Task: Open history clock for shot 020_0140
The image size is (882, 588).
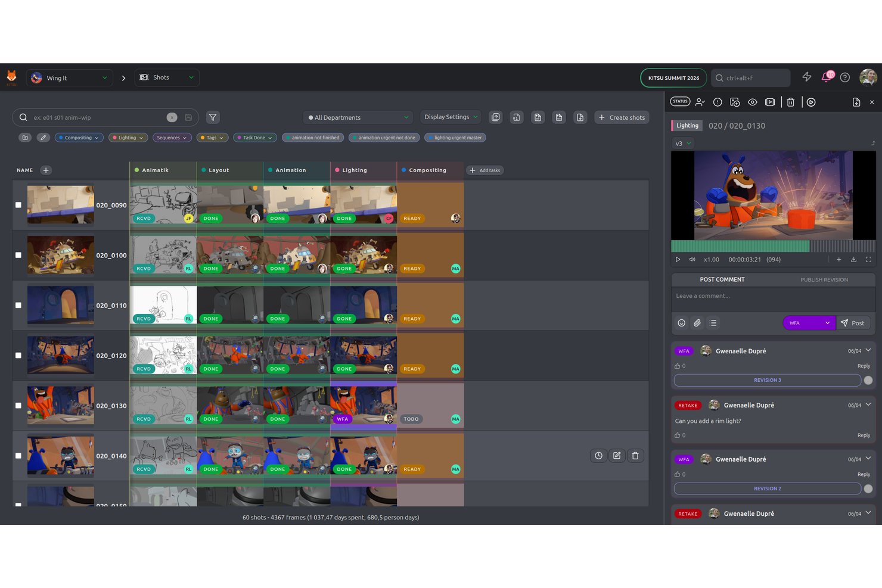Action: coord(599,456)
